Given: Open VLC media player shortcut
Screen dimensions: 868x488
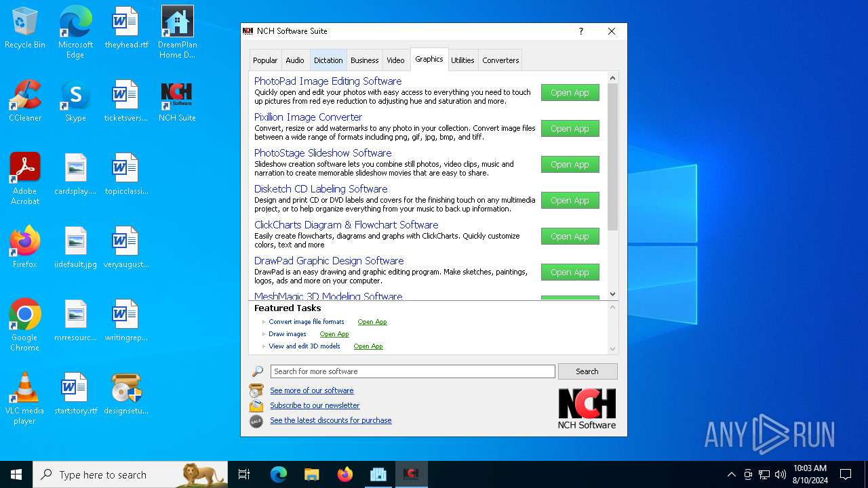Looking at the screenshot, I should pos(25,398).
